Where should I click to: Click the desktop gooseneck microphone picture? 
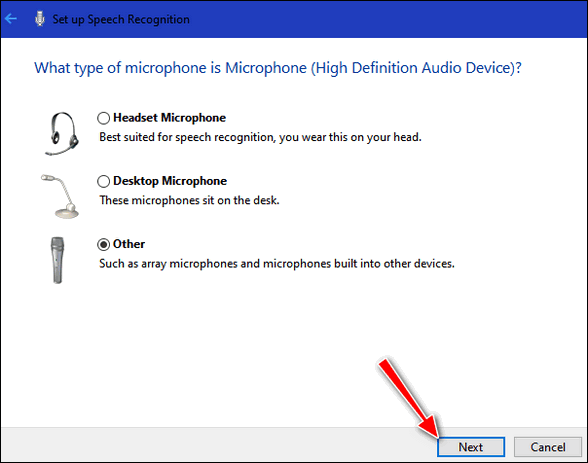coord(60,196)
